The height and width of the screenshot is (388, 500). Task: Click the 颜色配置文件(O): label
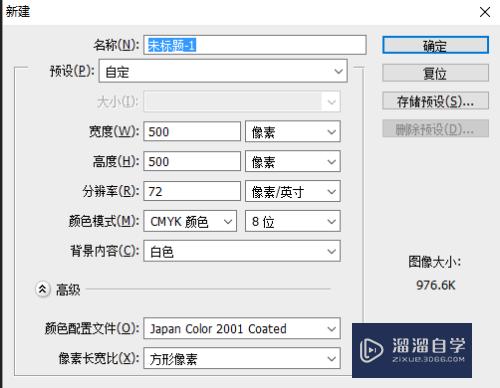click(92, 329)
